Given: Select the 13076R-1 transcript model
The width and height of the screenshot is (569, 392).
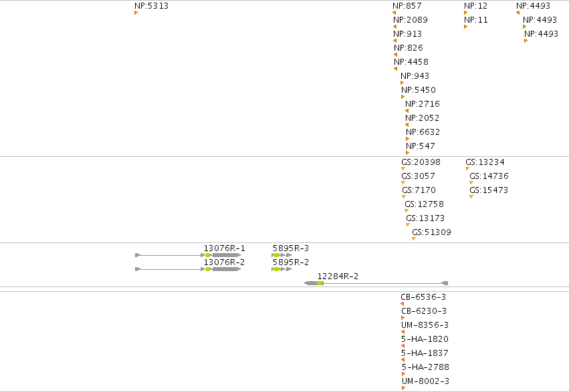Looking at the screenshot, I should (188, 255).
